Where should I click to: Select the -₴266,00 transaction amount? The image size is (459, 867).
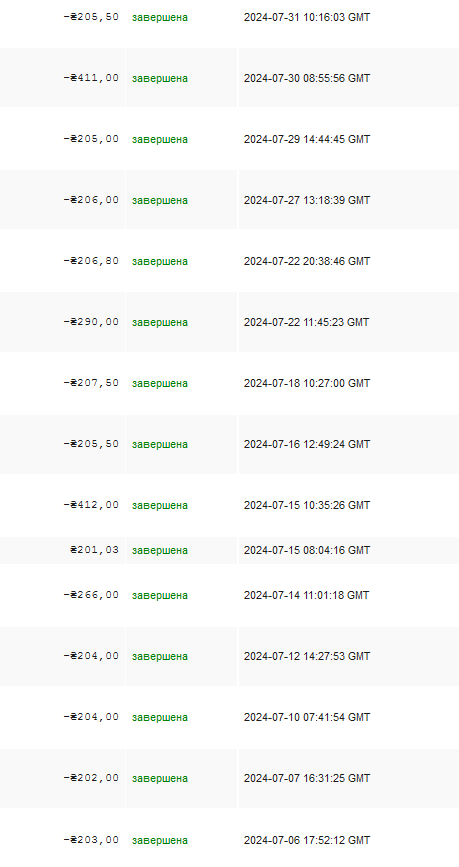point(91,595)
